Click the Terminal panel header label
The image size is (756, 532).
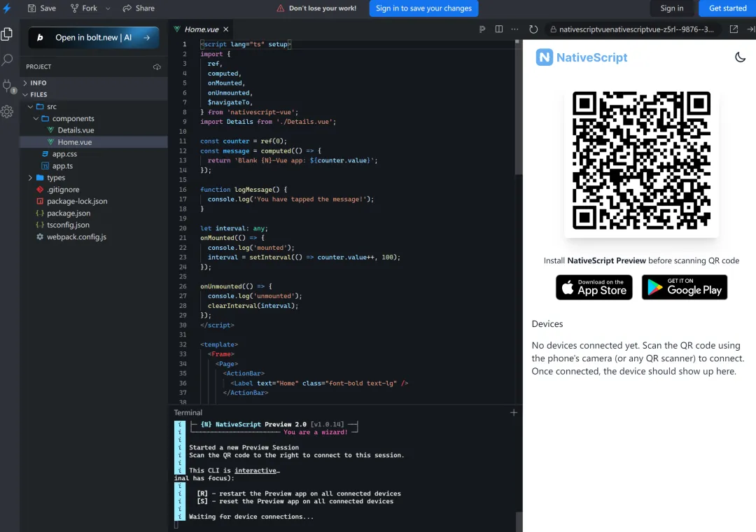tap(188, 412)
